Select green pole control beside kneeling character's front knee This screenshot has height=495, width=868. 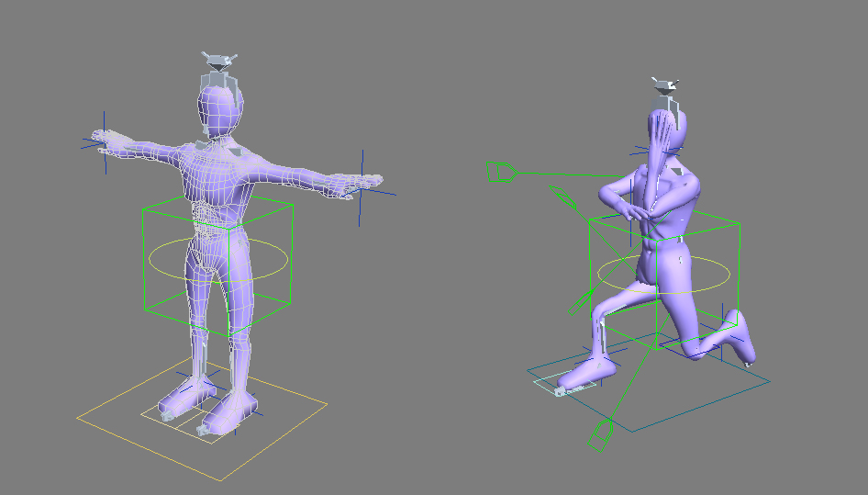[582, 301]
